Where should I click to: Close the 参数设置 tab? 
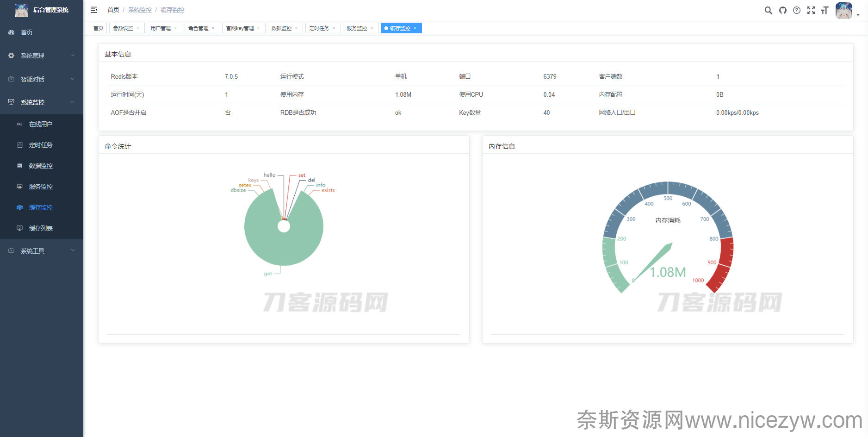(x=138, y=28)
